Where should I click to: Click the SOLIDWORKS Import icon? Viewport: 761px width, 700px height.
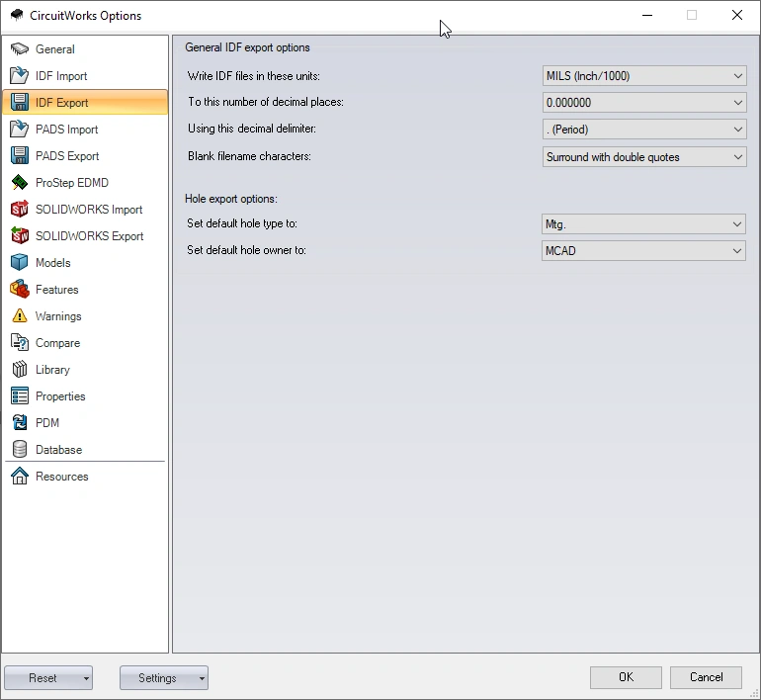click(19, 210)
